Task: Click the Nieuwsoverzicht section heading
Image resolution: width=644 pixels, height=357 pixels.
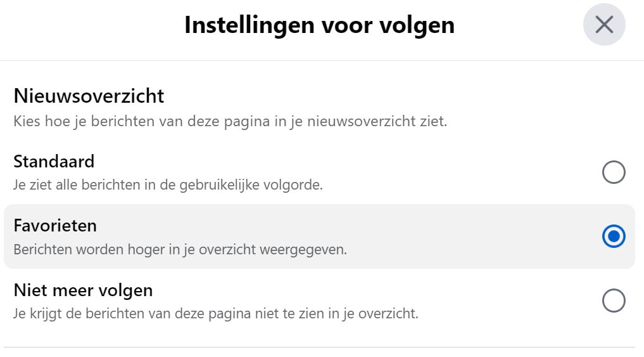Action: coord(89,96)
